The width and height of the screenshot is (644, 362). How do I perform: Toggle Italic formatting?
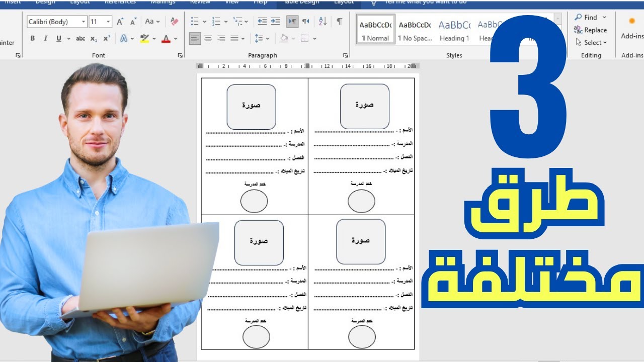(x=46, y=38)
